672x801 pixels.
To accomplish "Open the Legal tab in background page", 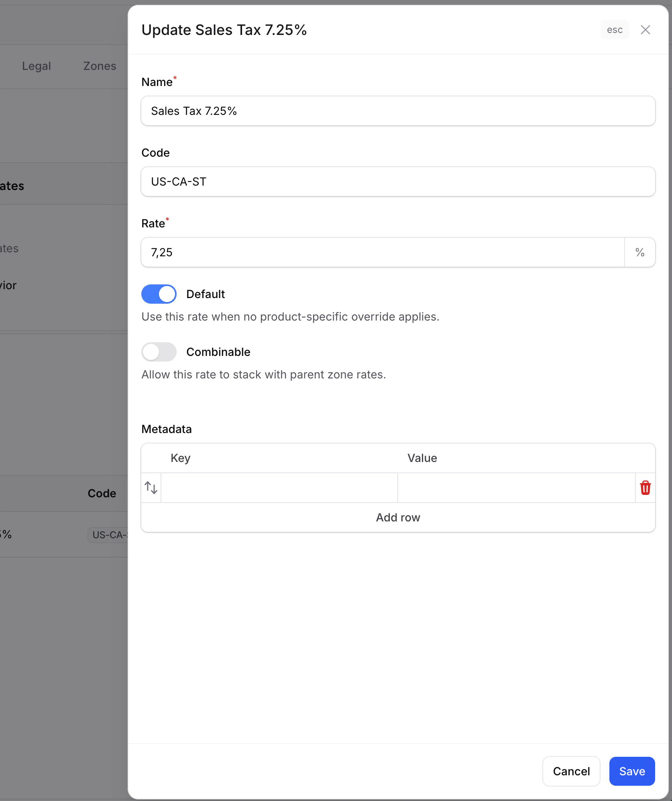I will pyautogui.click(x=37, y=66).
